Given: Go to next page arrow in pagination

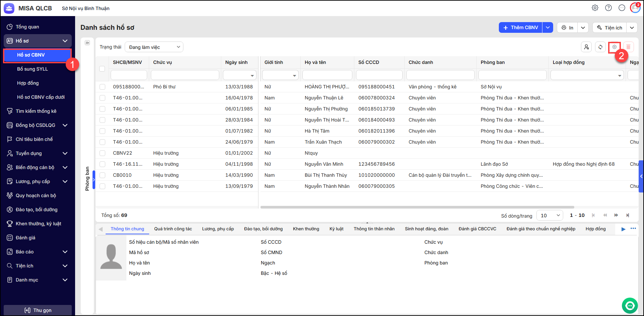Looking at the screenshot, I should (616, 215).
